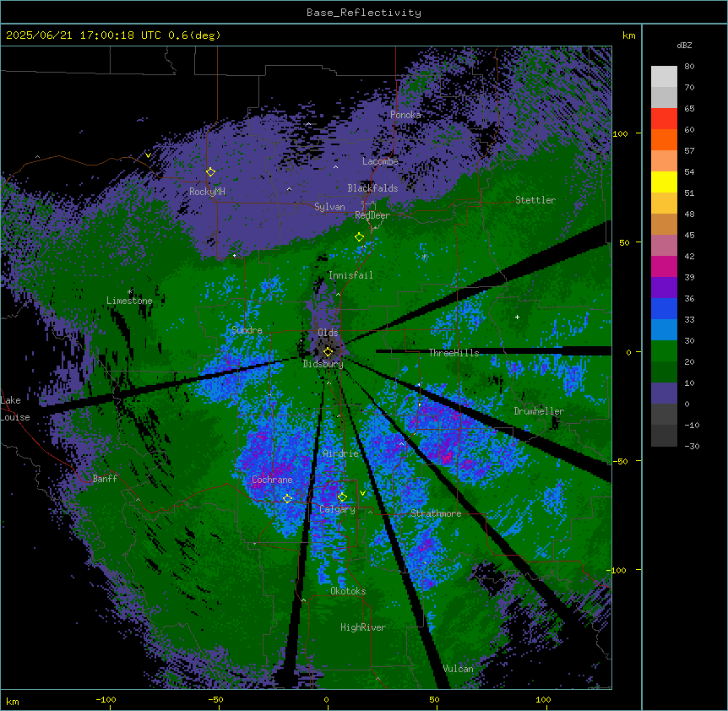Click the Ponoka city label
The width and height of the screenshot is (728, 711).
click(x=405, y=115)
